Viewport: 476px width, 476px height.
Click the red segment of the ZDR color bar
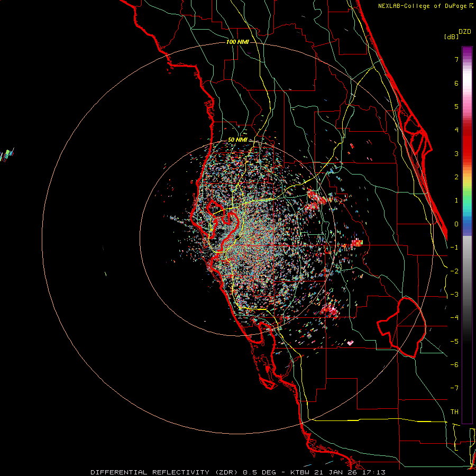467,147
